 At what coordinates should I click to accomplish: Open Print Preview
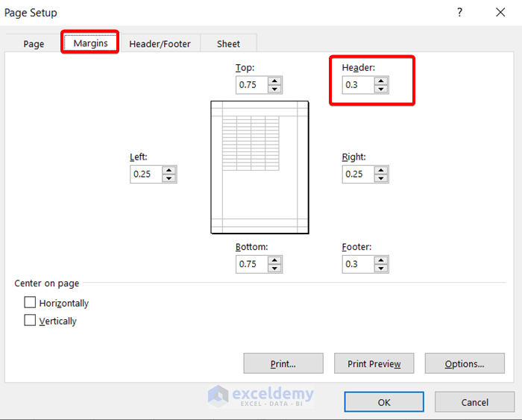tap(374, 363)
